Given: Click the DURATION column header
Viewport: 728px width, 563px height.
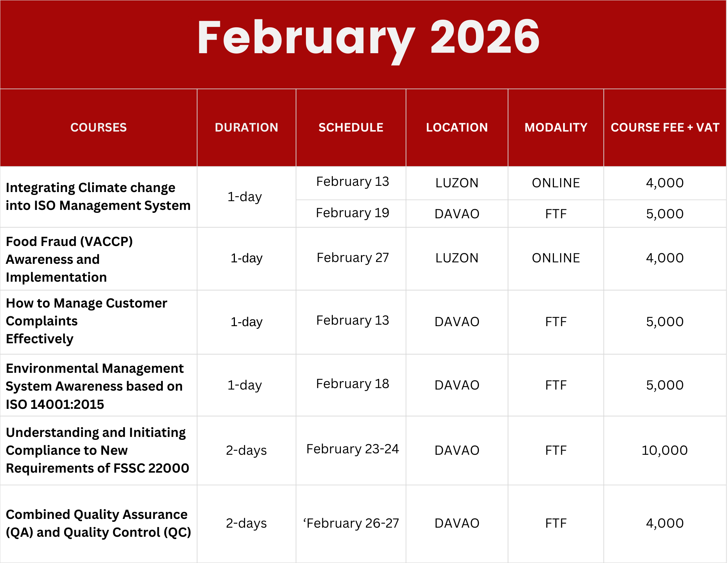Looking at the screenshot, I should pyautogui.click(x=246, y=128).
